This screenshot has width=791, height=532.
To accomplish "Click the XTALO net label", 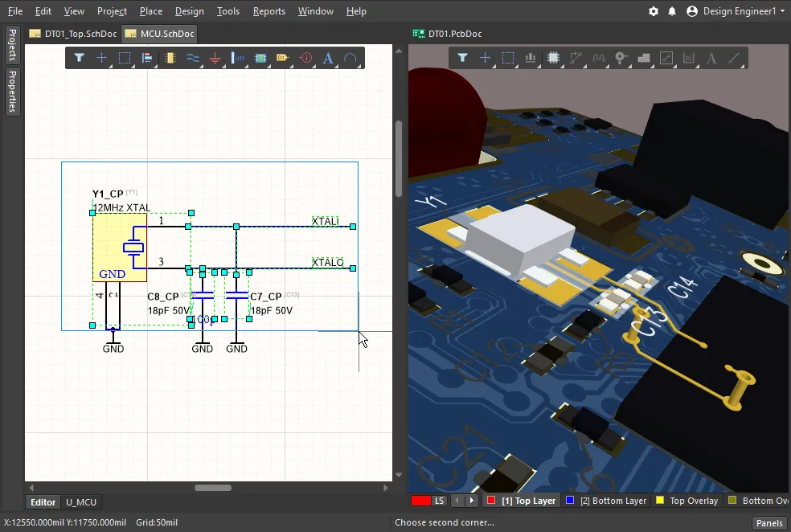I will point(327,263).
